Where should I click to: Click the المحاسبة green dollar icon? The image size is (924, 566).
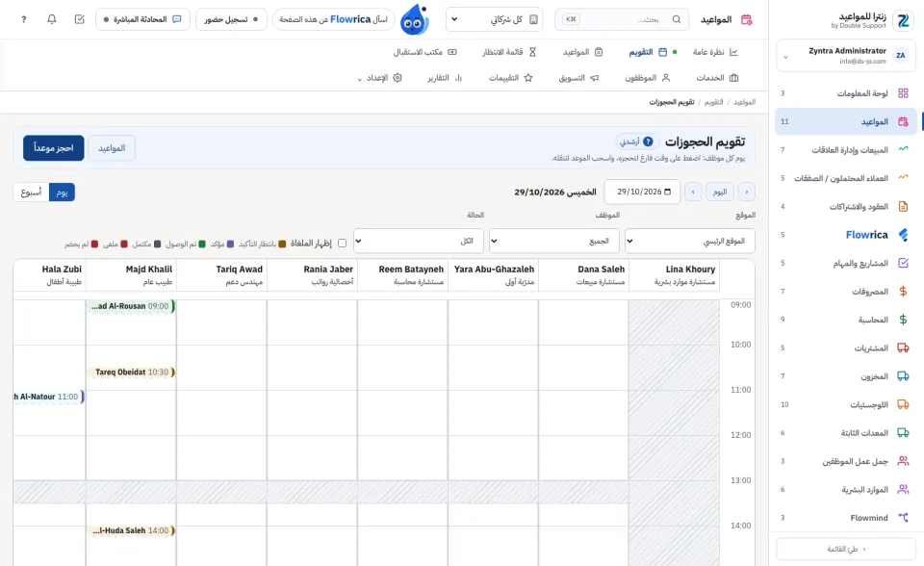pos(903,320)
